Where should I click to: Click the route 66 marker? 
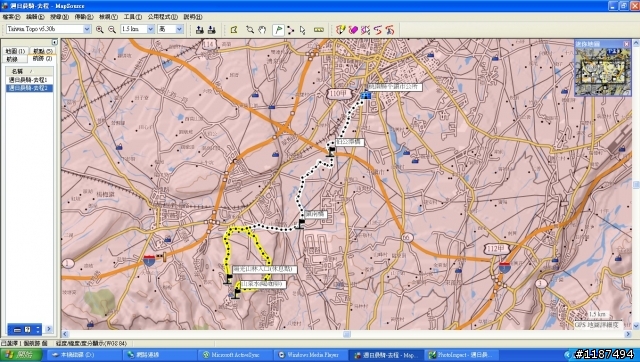click(x=407, y=237)
